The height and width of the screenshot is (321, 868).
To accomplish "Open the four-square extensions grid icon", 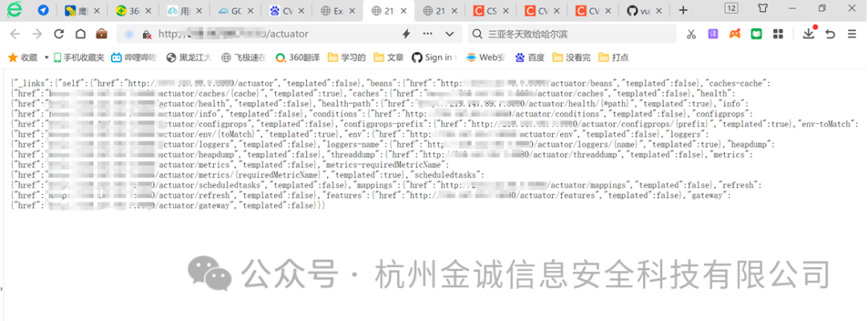I will (x=778, y=35).
